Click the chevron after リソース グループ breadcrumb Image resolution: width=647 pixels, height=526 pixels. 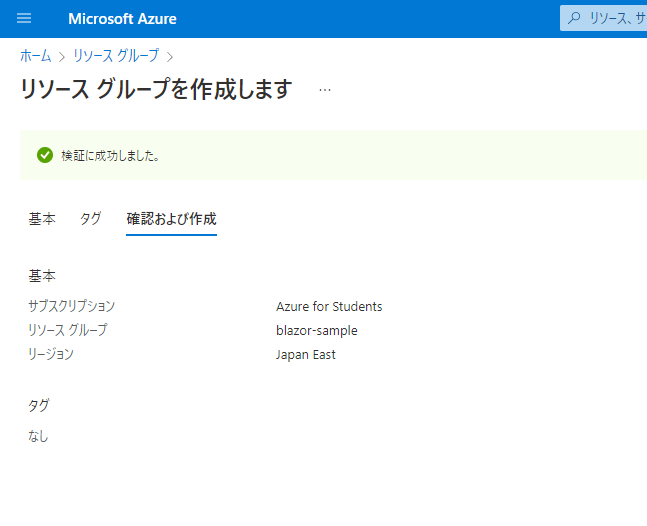click(170, 57)
